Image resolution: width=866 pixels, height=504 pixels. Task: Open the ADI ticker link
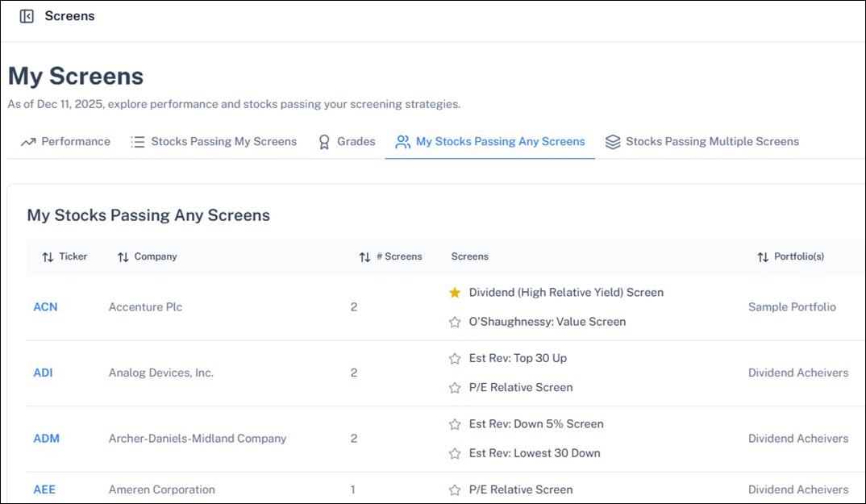click(43, 373)
